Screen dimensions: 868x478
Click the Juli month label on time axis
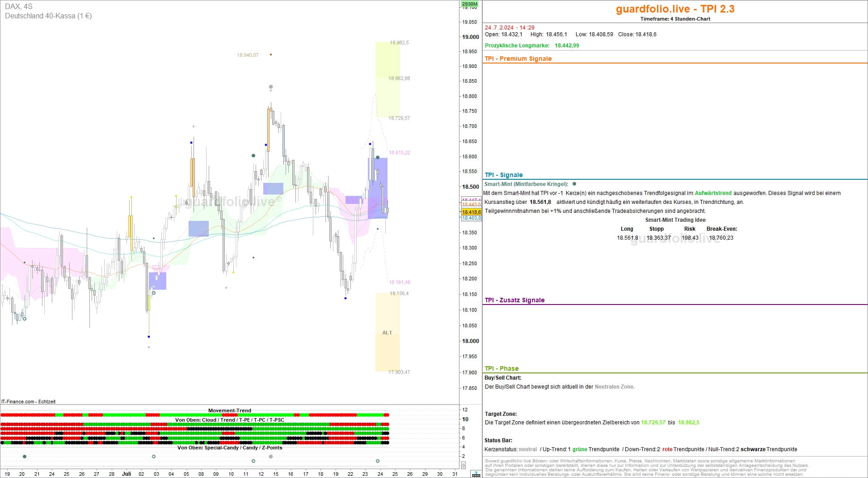(x=126, y=474)
